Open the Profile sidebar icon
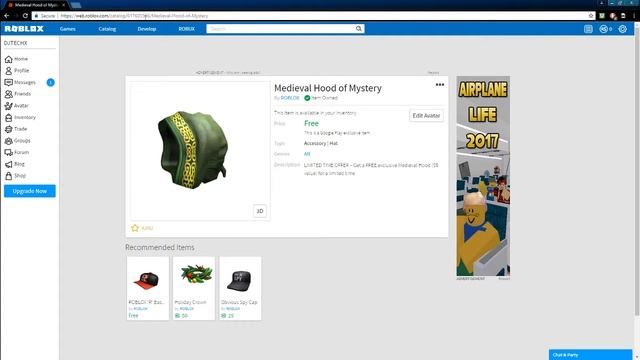This screenshot has height=360, width=640. click(9, 71)
